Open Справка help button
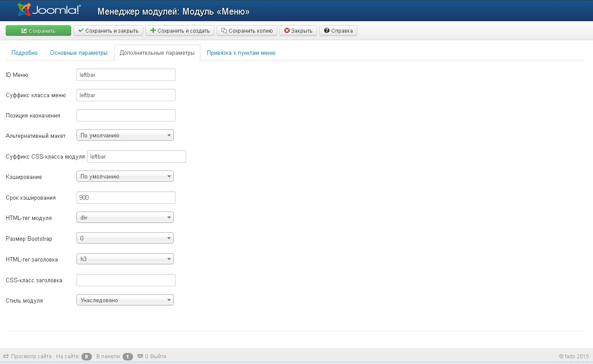Image resolution: width=593 pixels, height=364 pixels. [x=338, y=30]
